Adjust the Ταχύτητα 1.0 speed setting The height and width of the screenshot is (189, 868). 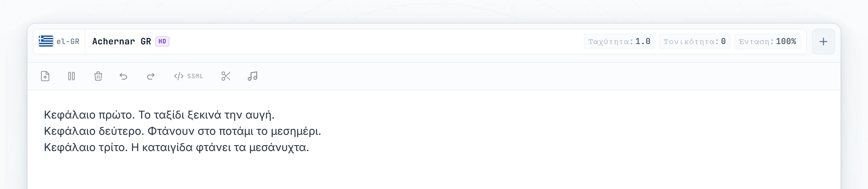[619, 42]
